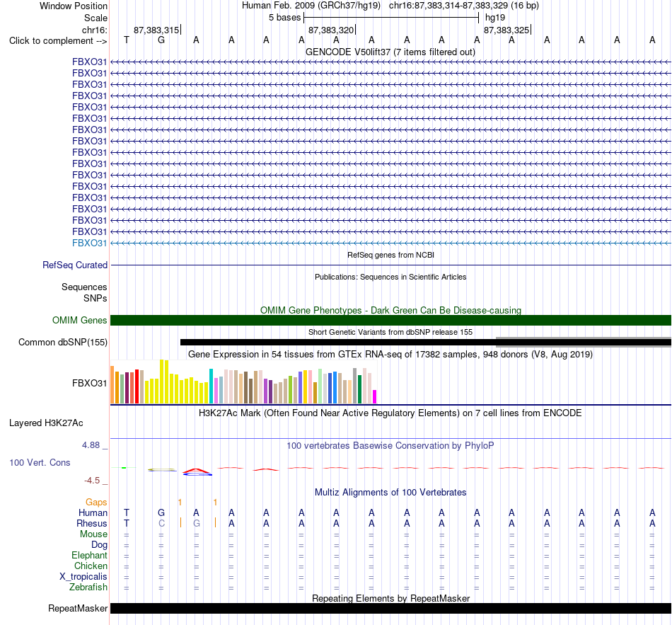
Task: Click position label 87,383,320
Action: [331, 30]
